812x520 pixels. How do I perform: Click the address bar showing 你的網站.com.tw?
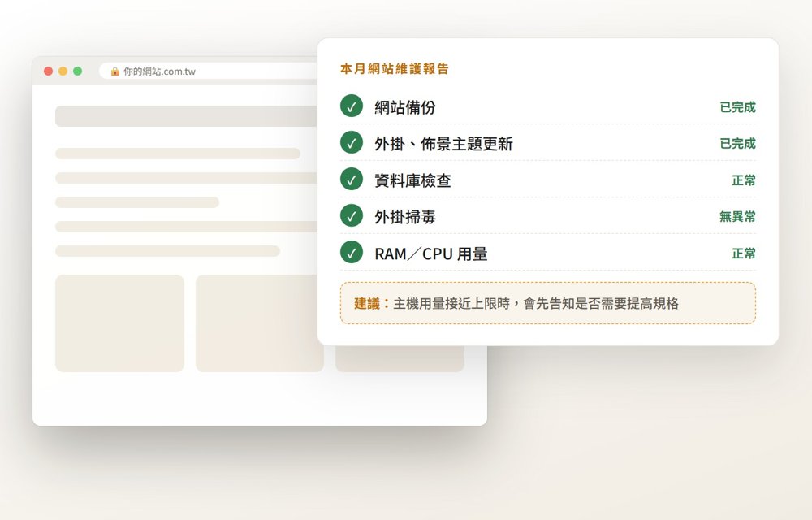coord(208,71)
